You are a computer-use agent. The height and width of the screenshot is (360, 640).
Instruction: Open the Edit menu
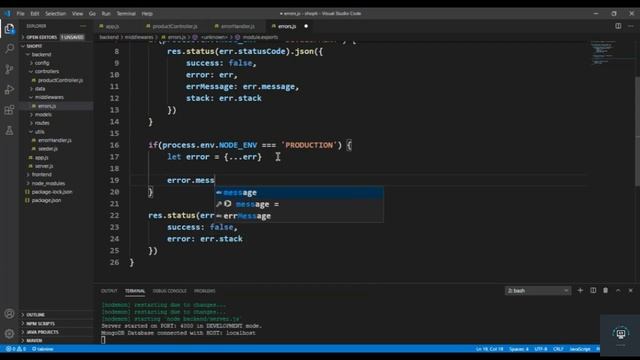(35, 13)
